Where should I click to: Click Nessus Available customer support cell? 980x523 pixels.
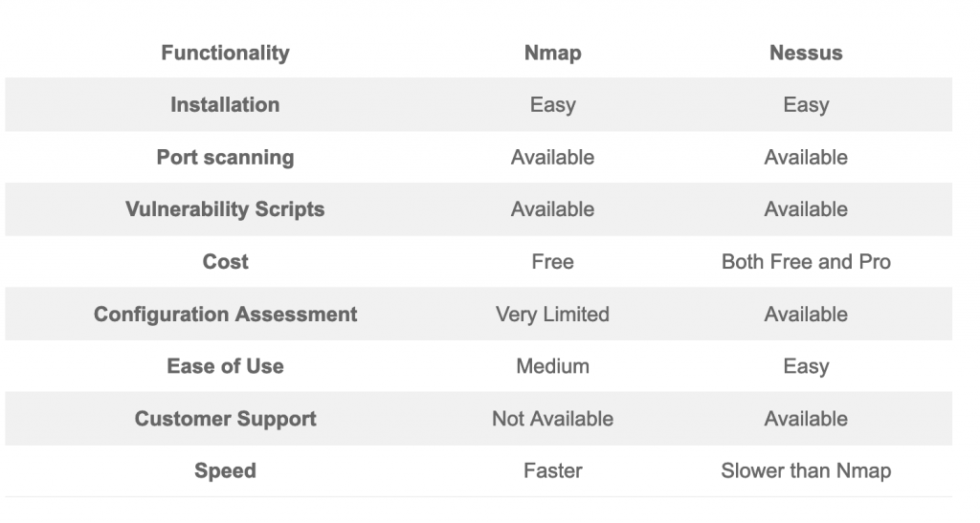pyautogui.click(x=806, y=419)
